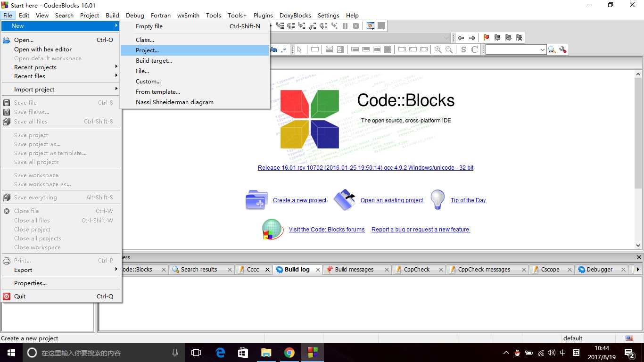Click Report a bug or request feature link

(421, 230)
